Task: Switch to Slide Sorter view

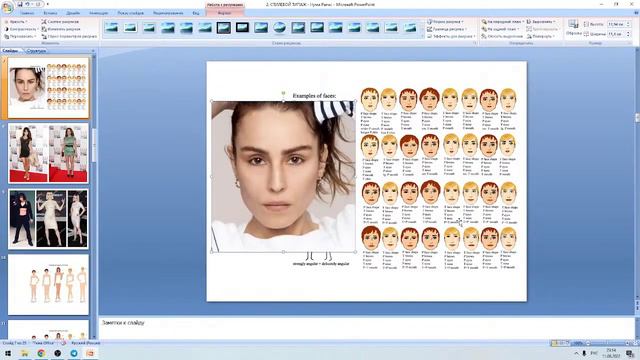Action: coord(561,343)
